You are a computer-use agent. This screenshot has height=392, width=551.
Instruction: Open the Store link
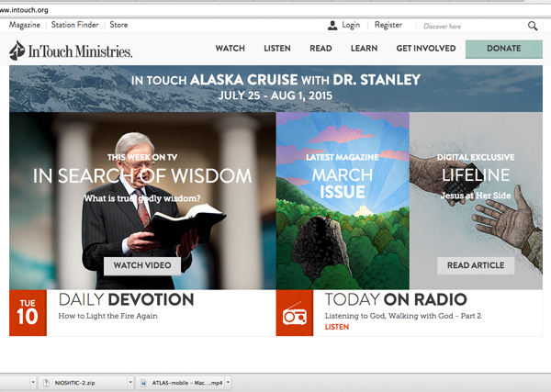[118, 25]
